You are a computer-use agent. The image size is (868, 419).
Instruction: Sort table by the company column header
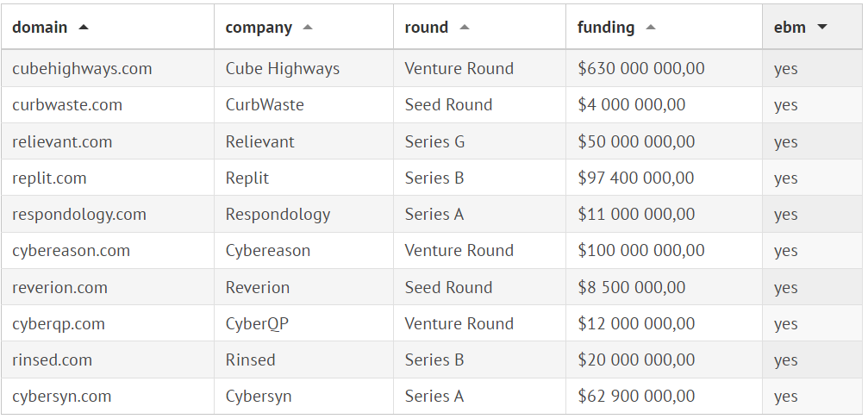[x=259, y=28]
